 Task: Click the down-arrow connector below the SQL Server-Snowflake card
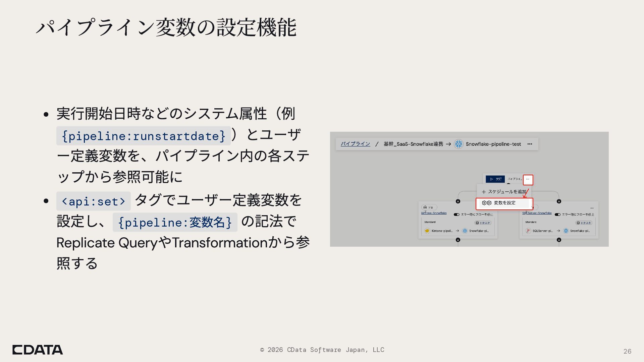(559, 240)
